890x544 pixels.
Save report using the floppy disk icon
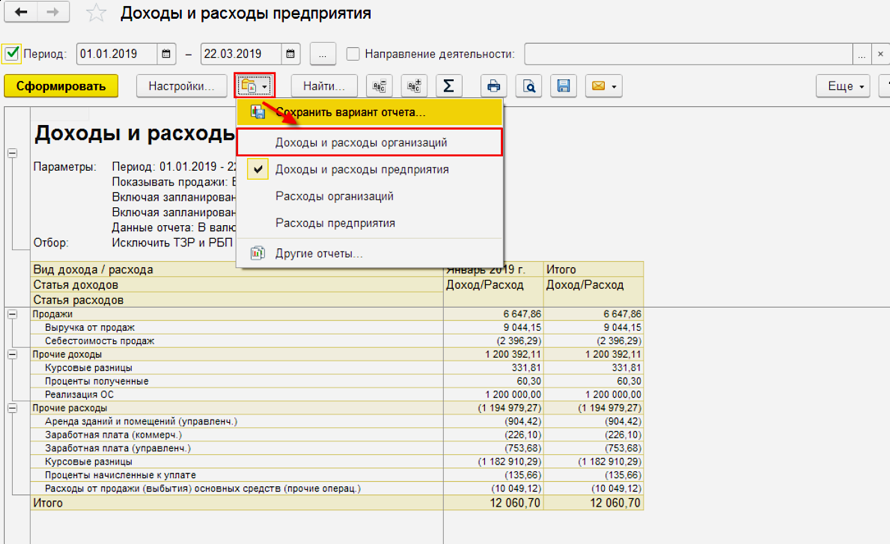(563, 86)
